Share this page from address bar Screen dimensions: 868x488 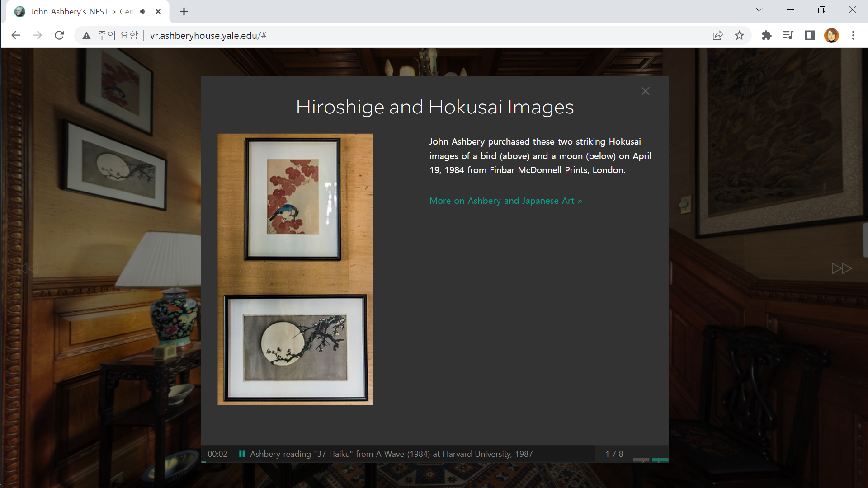(x=717, y=35)
